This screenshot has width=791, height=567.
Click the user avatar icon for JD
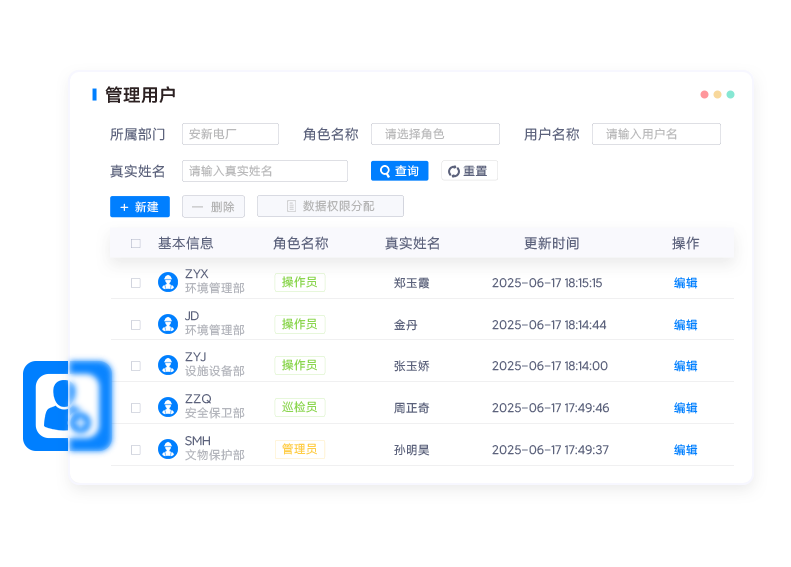point(168,324)
